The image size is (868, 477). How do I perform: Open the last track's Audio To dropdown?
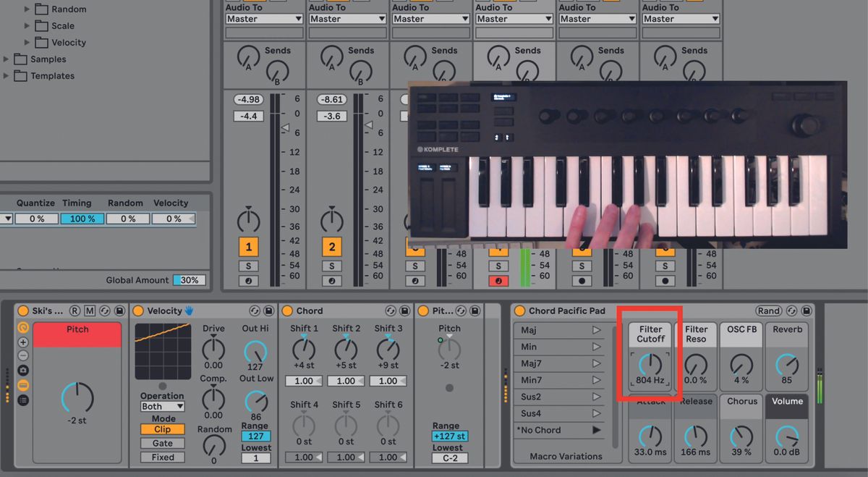[680, 19]
